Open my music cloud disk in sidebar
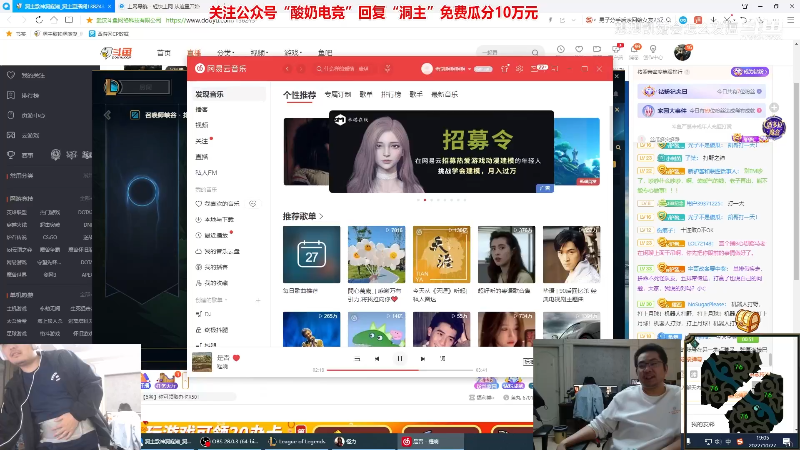This screenshot has width=800, height=450. [218, 251]
